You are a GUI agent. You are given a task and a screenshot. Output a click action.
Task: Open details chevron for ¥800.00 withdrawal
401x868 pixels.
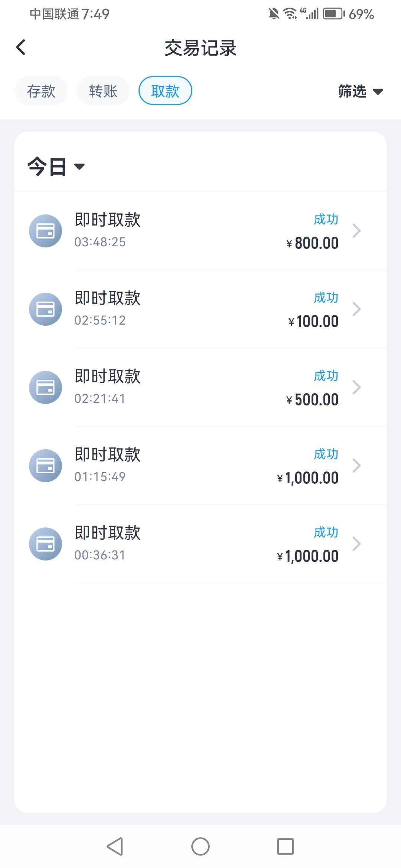[356, 231]
